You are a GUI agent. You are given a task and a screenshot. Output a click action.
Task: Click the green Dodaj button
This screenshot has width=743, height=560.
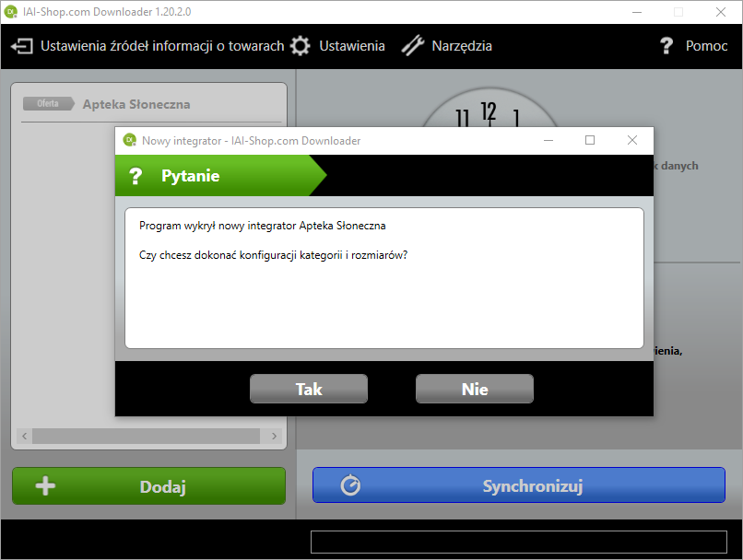[148, 485]
